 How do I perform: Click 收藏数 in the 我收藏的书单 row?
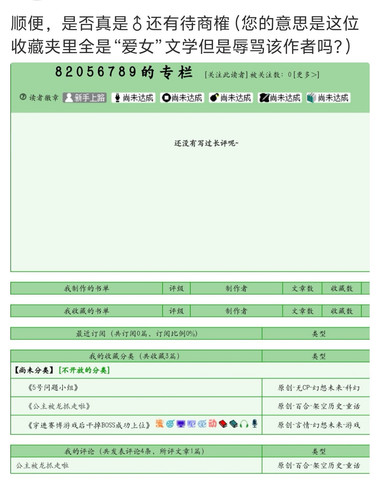click(342, 311)
